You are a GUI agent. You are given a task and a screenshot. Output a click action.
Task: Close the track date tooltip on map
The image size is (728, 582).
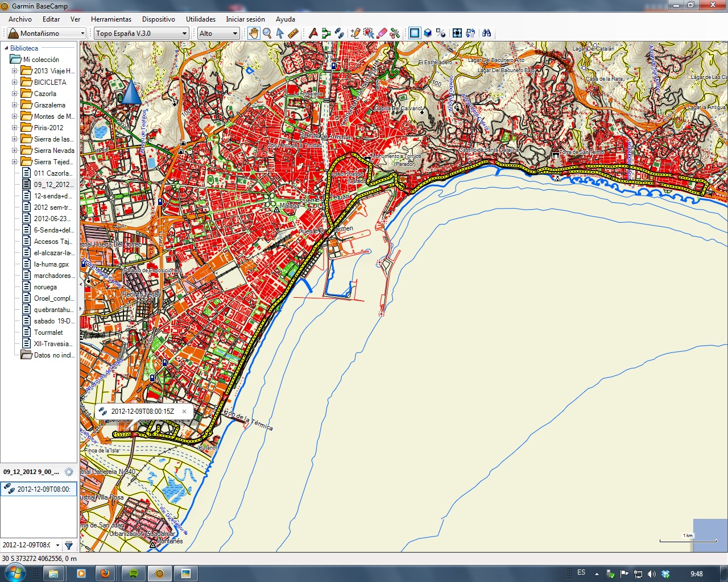pos(184,411)
